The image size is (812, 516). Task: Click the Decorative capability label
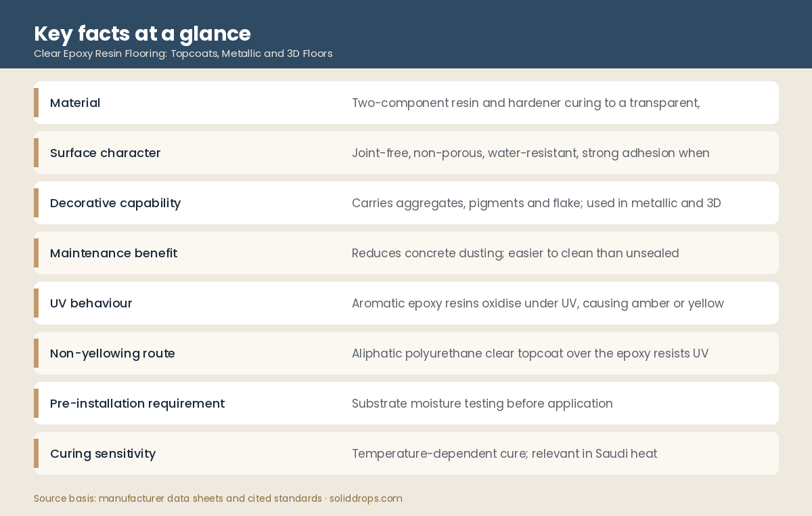(115, 203)
